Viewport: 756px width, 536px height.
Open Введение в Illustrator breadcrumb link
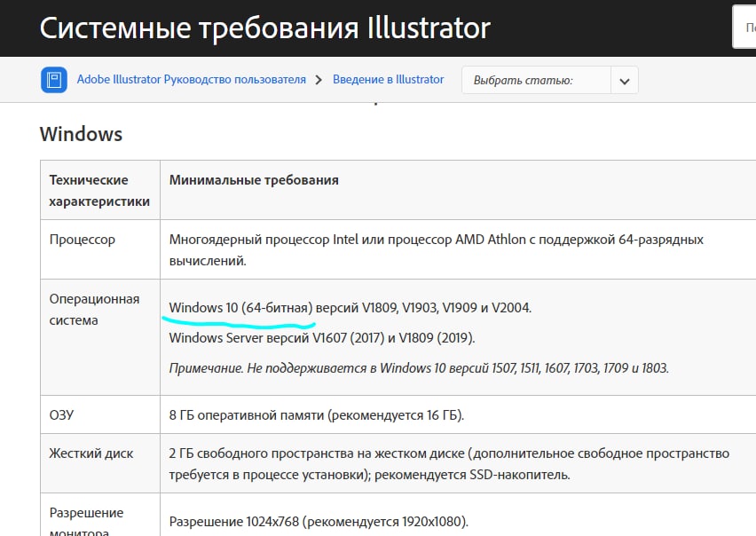(x=388, y=80)
